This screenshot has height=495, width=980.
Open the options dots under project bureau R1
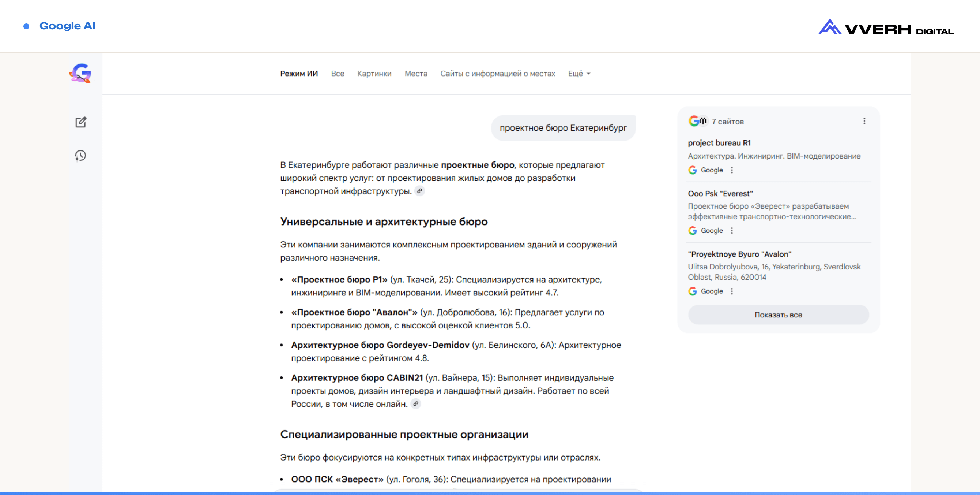732,170
